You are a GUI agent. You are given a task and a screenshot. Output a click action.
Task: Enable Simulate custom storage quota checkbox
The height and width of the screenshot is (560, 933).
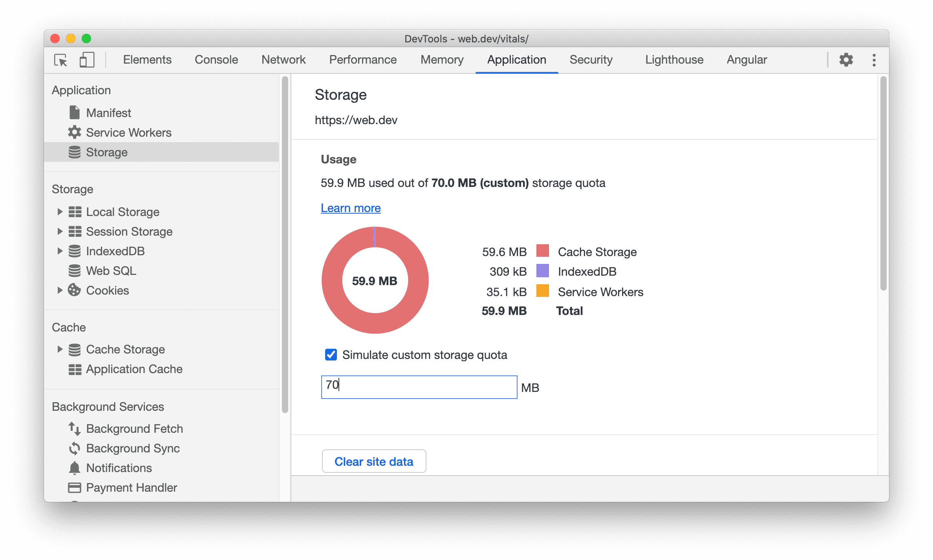329,354
